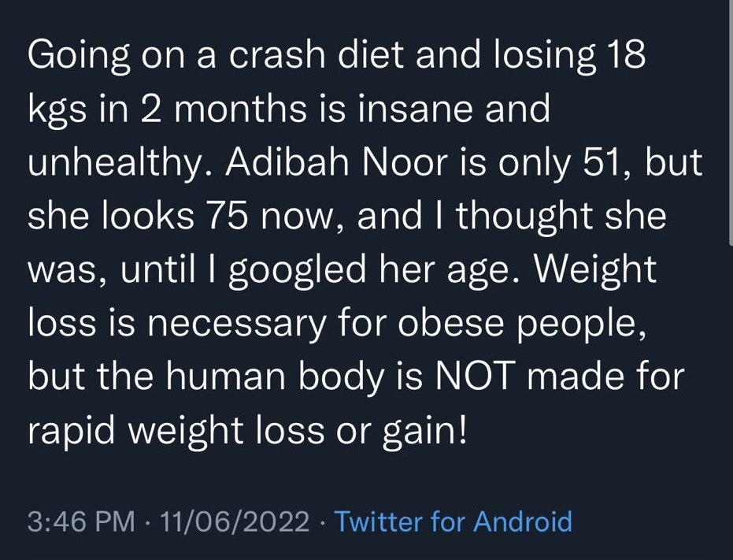
Task: Open the Twitter for Android source link
Action: (x=453, y=522)
